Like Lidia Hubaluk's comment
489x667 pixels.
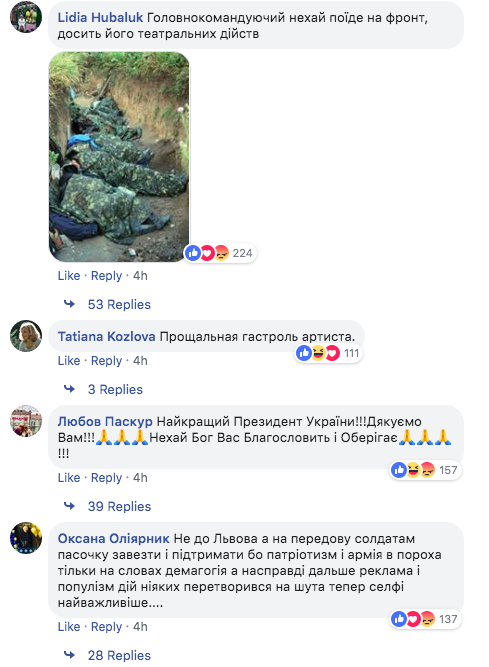click(x=69, y=276)
